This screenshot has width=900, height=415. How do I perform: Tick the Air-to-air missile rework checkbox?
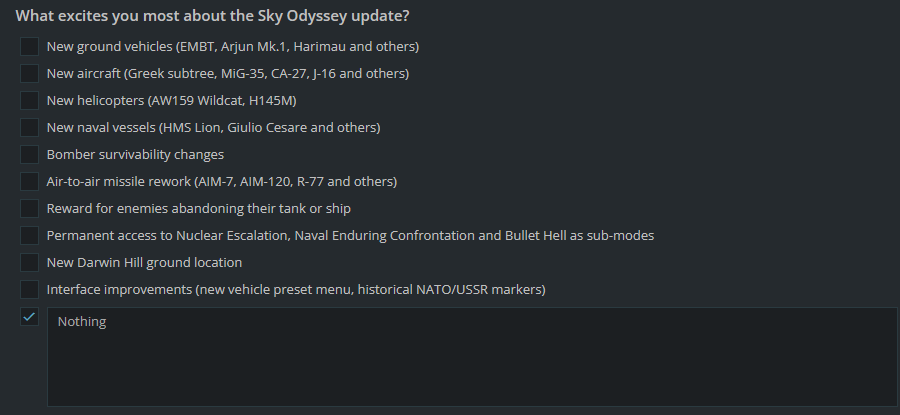pyautogui.click(x=29, y=181)
